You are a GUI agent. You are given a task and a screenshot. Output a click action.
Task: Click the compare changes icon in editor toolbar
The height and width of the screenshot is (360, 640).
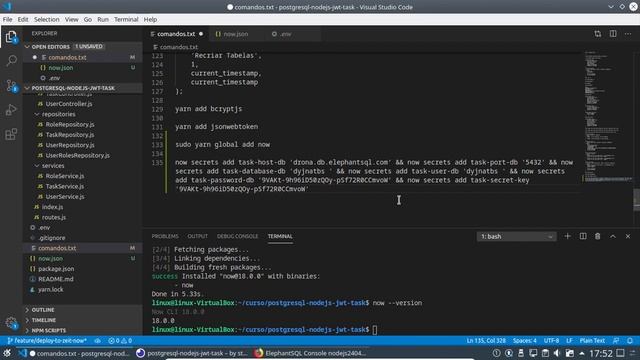coord(598,34)
